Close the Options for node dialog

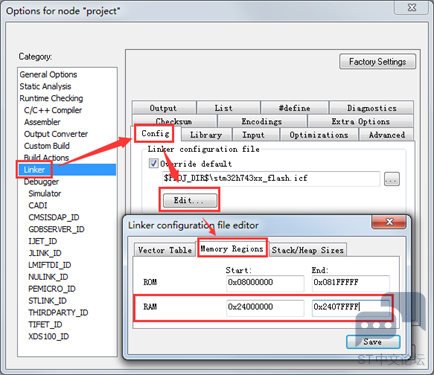point(412,7)
